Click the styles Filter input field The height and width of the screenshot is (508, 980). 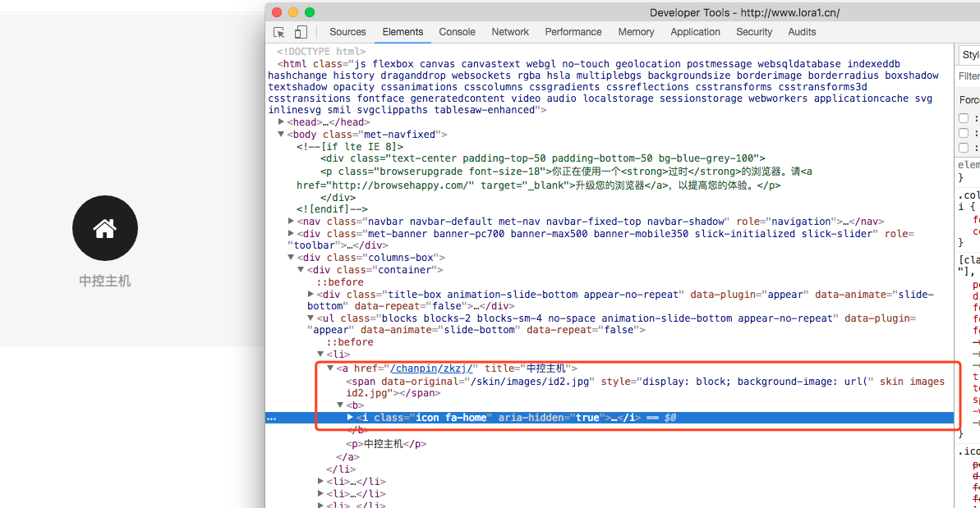tap(969, 76)
